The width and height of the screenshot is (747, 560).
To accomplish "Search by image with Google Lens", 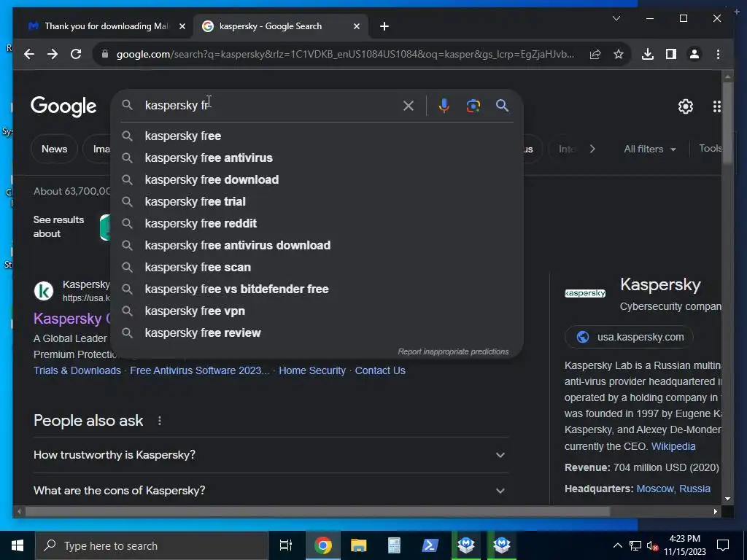I will pyautogui.click(x=473, y=106).
